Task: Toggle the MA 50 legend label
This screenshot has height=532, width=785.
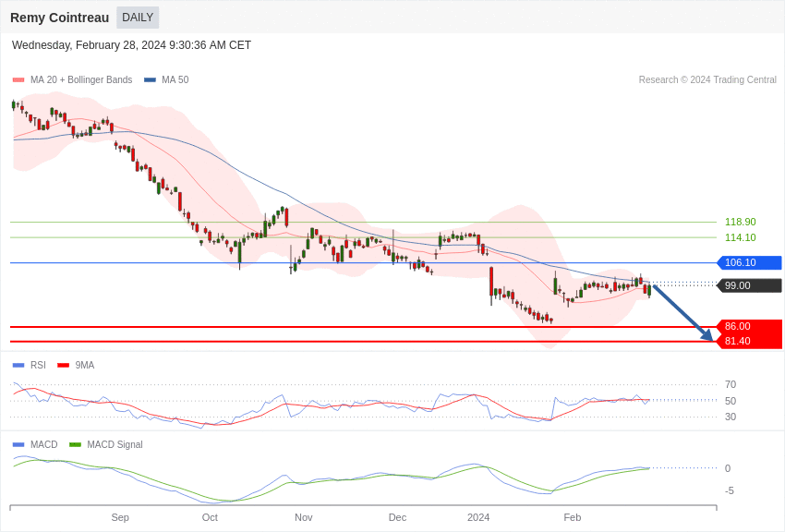Action: [175, 80]
